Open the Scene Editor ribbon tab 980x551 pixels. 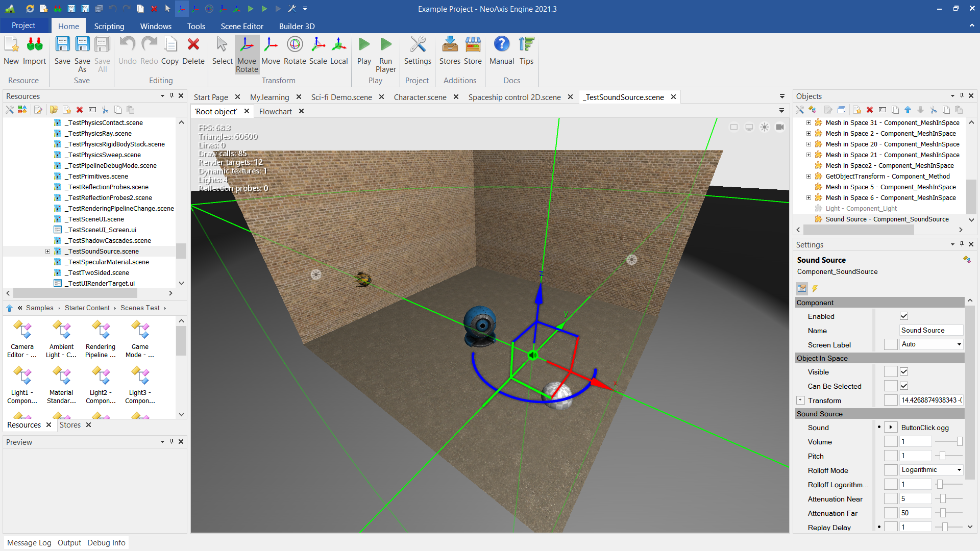click(242, 26)
